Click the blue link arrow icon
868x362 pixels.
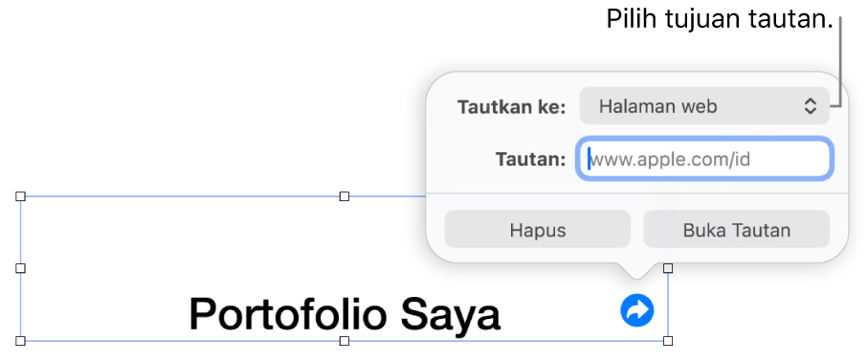tap(636, 310)
